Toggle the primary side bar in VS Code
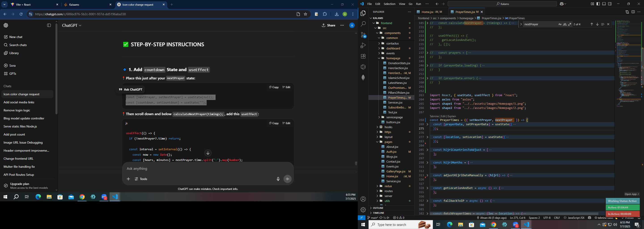This screenshot has height=229, width=644. (598, 4)
